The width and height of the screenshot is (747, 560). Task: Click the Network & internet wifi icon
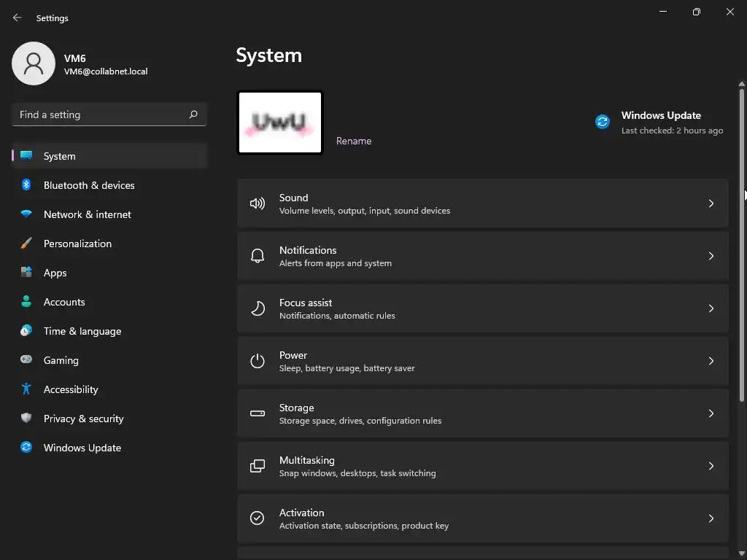(x=26, y=214)
